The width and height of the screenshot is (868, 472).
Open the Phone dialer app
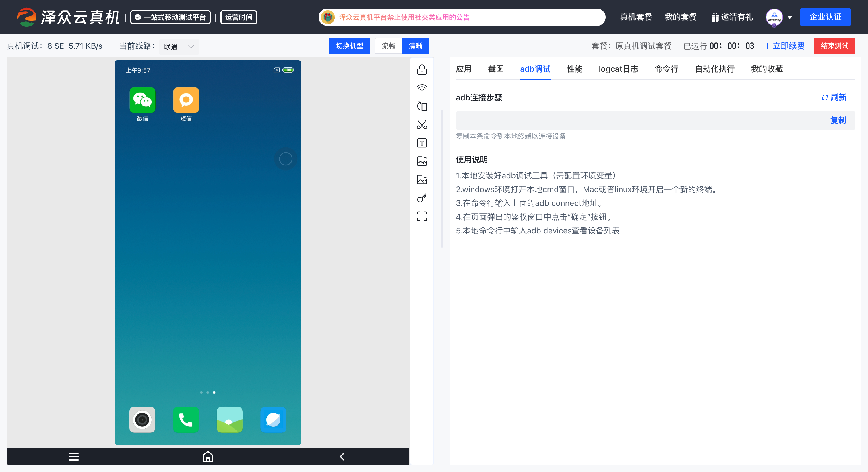point(186,420)
